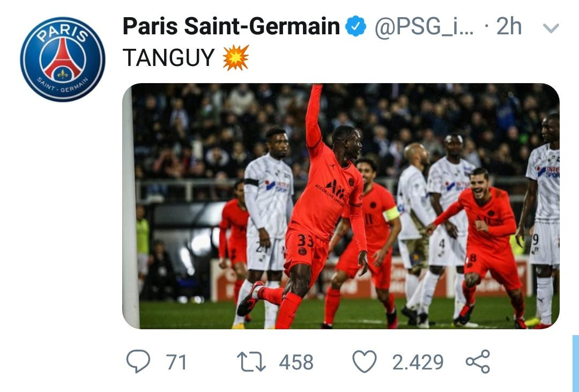Click the TANGUY tweet text
This screenshot has height=392, width=579.
(169, 57)
